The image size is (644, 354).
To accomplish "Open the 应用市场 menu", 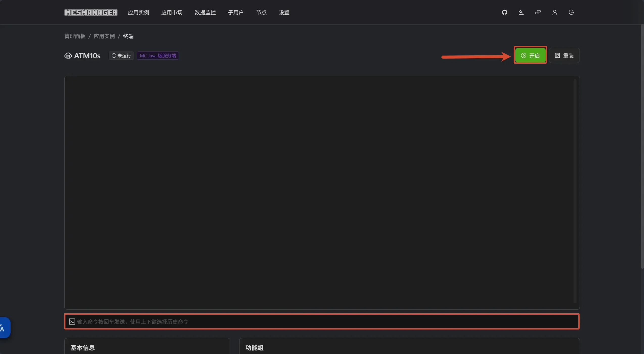I will 172,12.
